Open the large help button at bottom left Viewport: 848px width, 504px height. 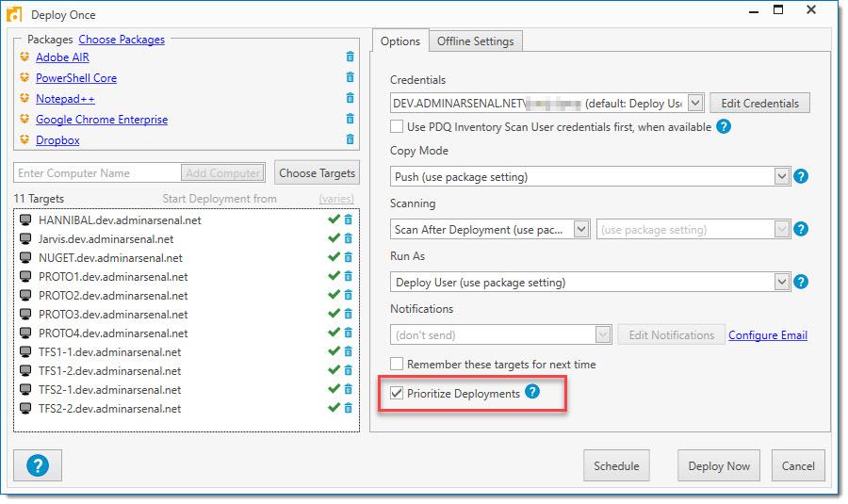click(x=38, y=465)
